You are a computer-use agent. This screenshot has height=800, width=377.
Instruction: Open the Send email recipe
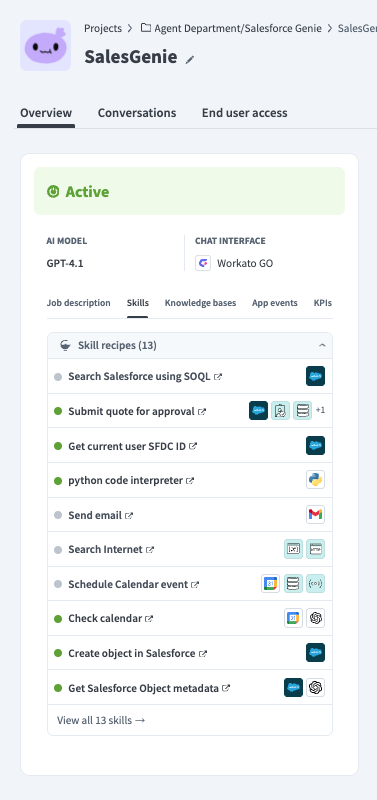pos(95,515)
